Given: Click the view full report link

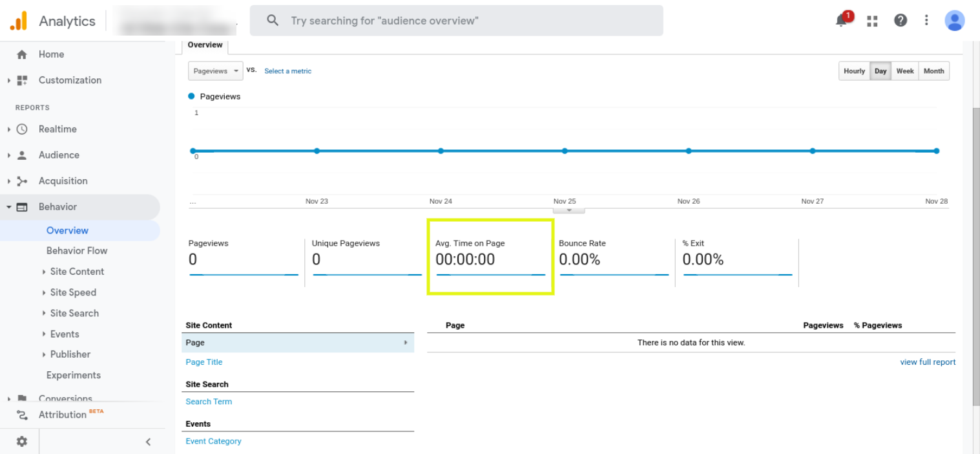Looking at the screenshot, I should point(928,362).
